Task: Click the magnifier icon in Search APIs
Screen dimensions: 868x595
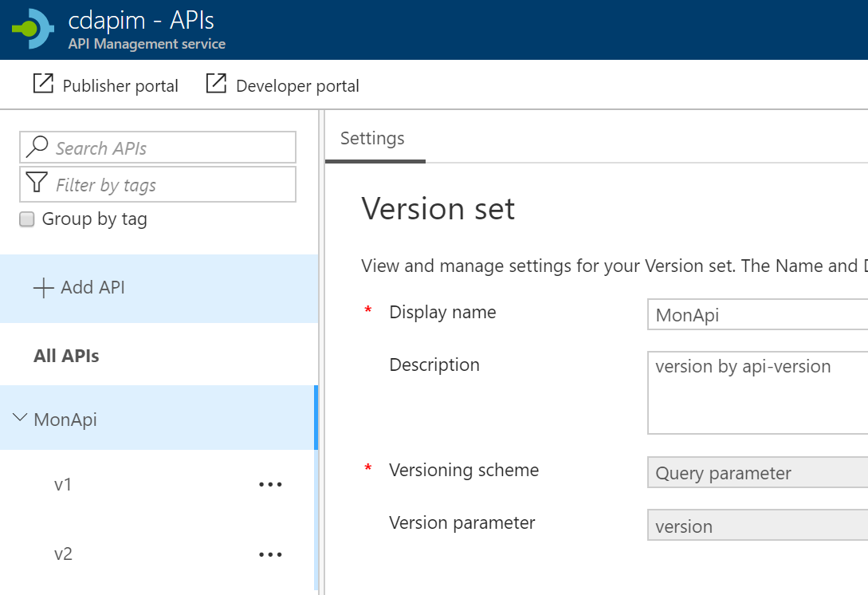Action: coord(37,147)
